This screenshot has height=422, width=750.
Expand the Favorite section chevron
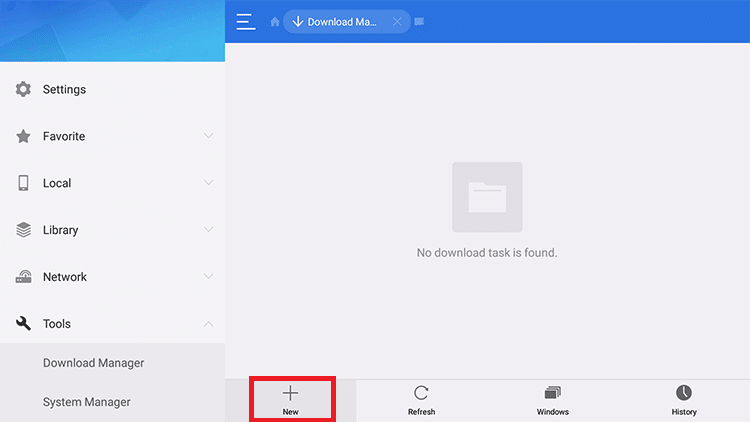point(209,136)
